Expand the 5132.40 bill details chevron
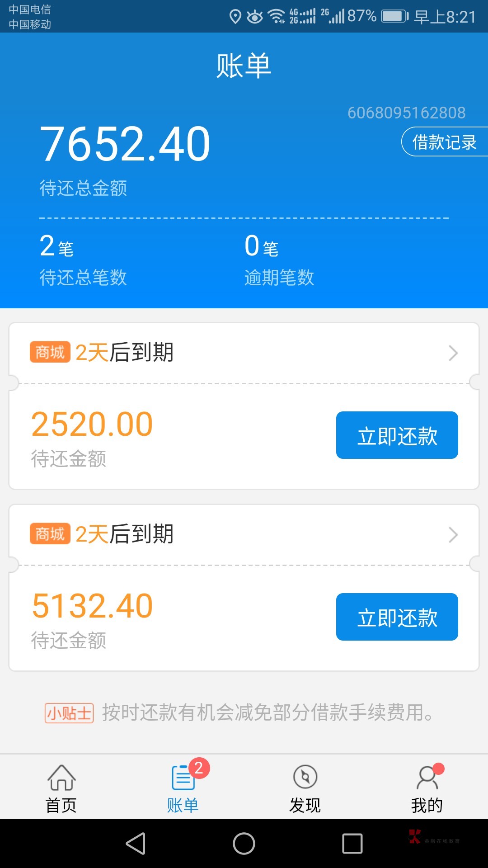The image size is (488, 868). click(x=453, y=535)
